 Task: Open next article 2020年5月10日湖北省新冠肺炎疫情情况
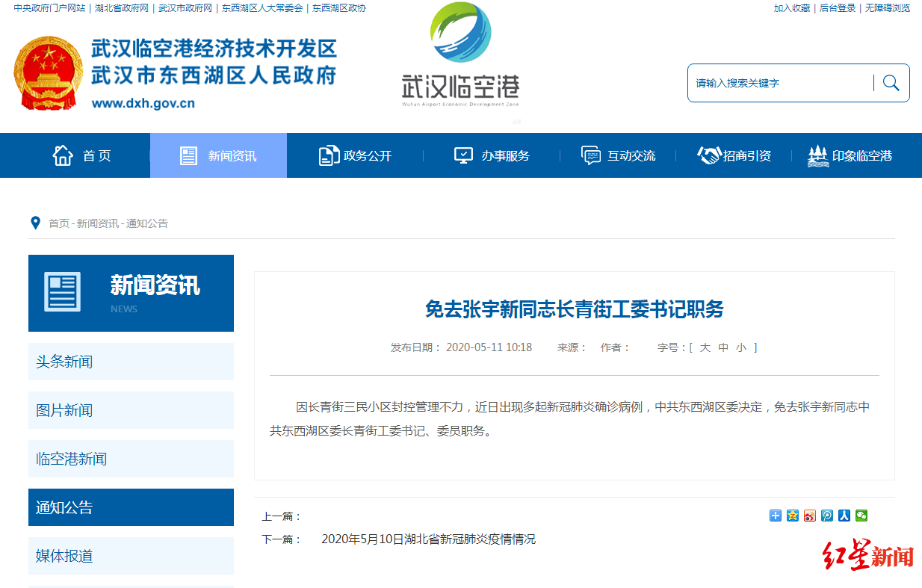[428, 539]
